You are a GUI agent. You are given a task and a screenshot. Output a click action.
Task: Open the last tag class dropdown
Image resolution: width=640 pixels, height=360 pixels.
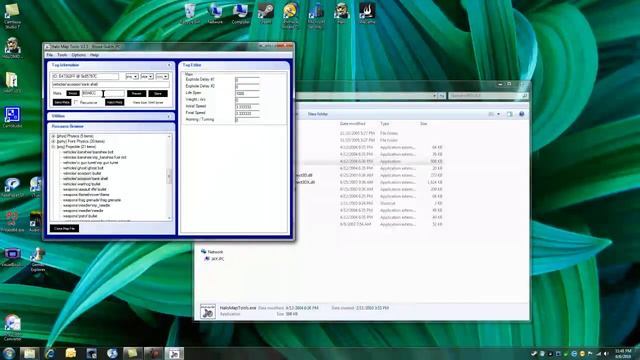pos(162,76)
